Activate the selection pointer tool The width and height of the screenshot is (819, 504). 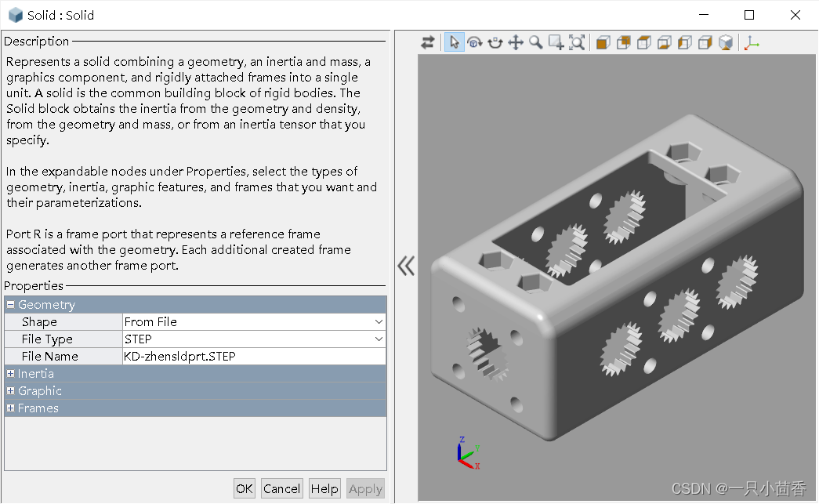click(454, 42)
